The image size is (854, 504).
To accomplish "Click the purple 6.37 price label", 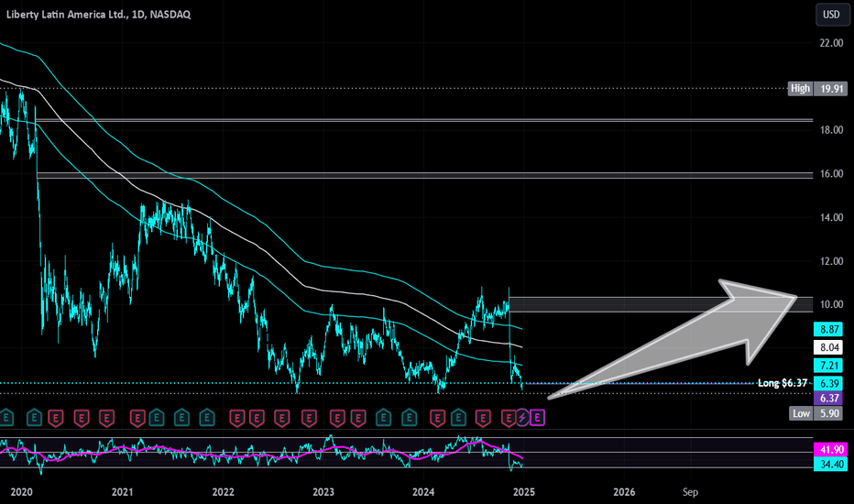I will click(x=827, y=398).
